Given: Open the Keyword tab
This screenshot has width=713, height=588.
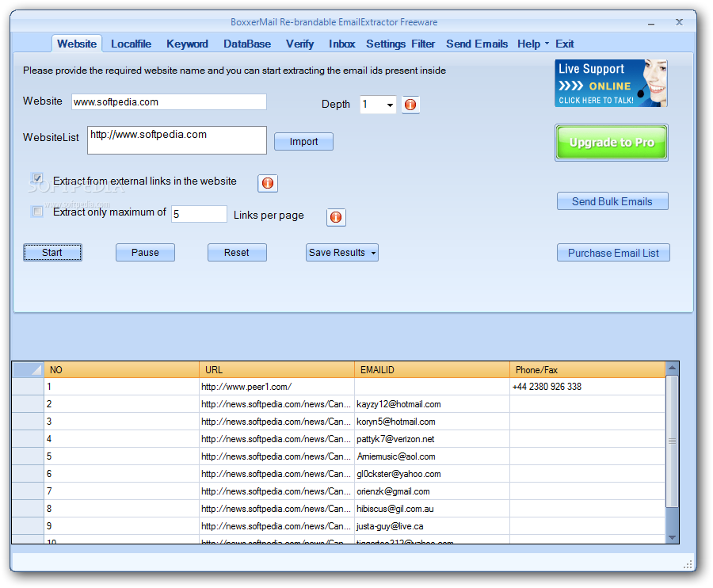Looking at the screenshot, I should [x=187, y=44].
